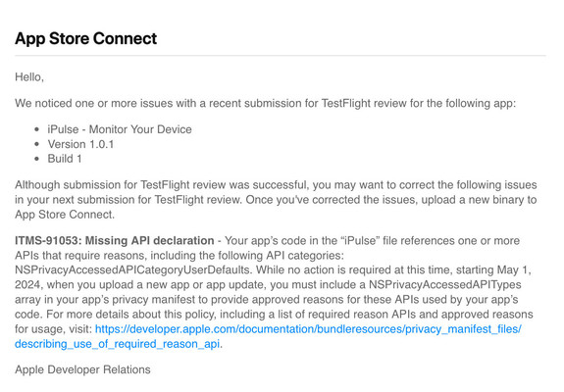
Task: Click the Hello greeting line
Action: point(29,76)
